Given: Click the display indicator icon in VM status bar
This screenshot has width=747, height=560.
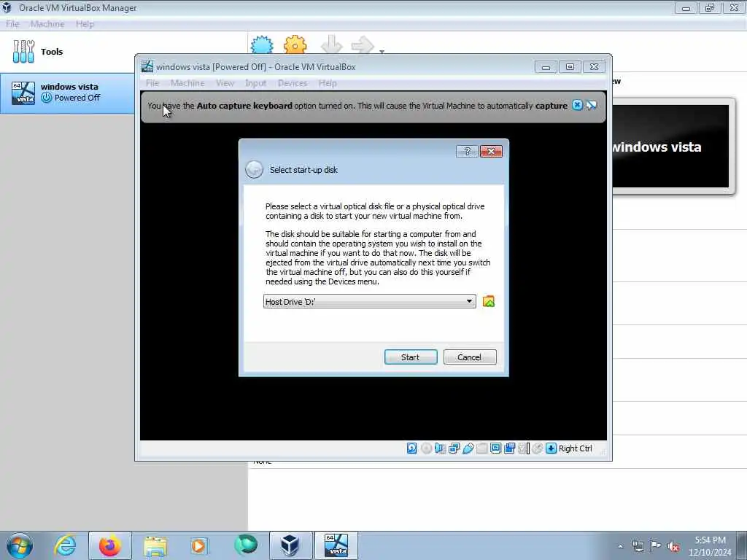Looking at the screenshot, I should tap(495, 448).
